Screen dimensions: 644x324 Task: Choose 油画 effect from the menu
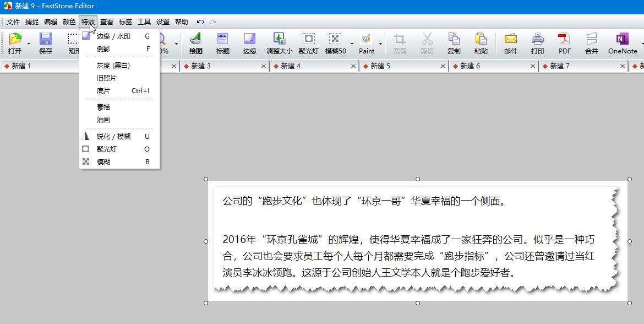coord(103,120)
